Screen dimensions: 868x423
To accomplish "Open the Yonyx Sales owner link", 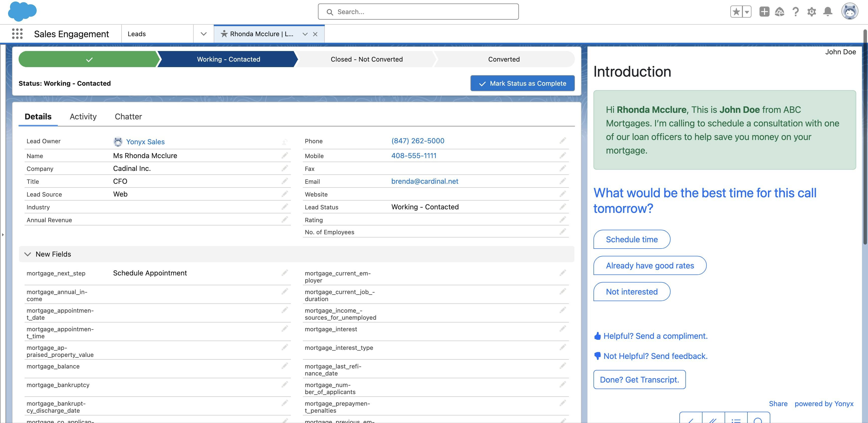I will coord(145,142).
